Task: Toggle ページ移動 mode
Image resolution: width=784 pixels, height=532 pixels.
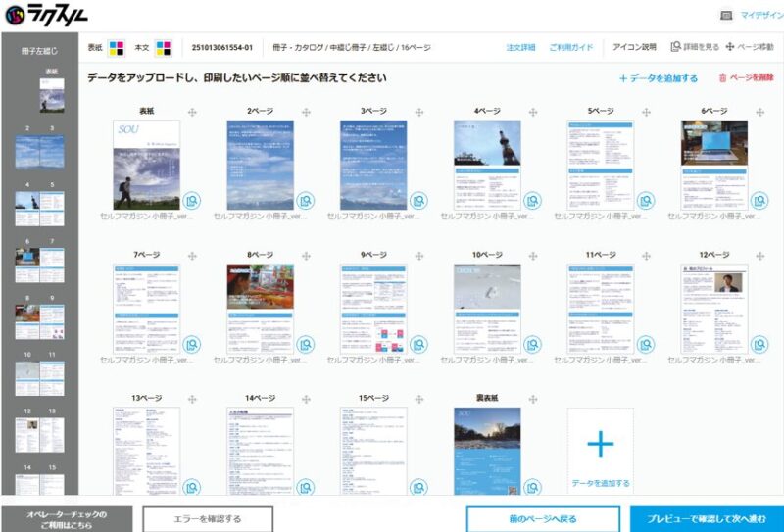Action: point(750,48)
